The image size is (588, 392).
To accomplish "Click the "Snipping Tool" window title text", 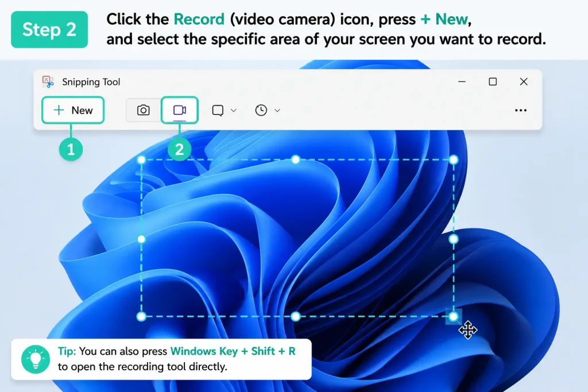I will (91, 82).
